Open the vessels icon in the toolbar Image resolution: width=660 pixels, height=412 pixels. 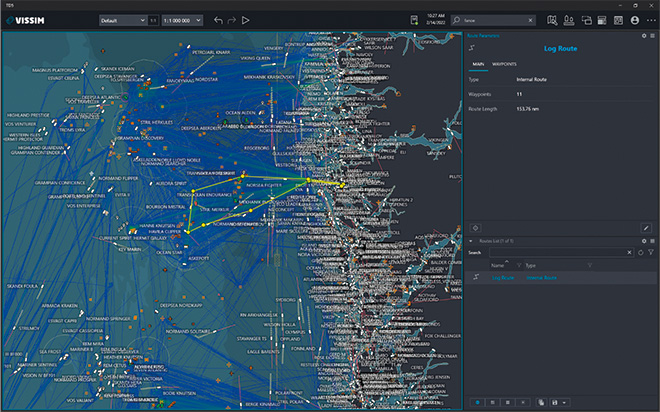coord(569,20)
